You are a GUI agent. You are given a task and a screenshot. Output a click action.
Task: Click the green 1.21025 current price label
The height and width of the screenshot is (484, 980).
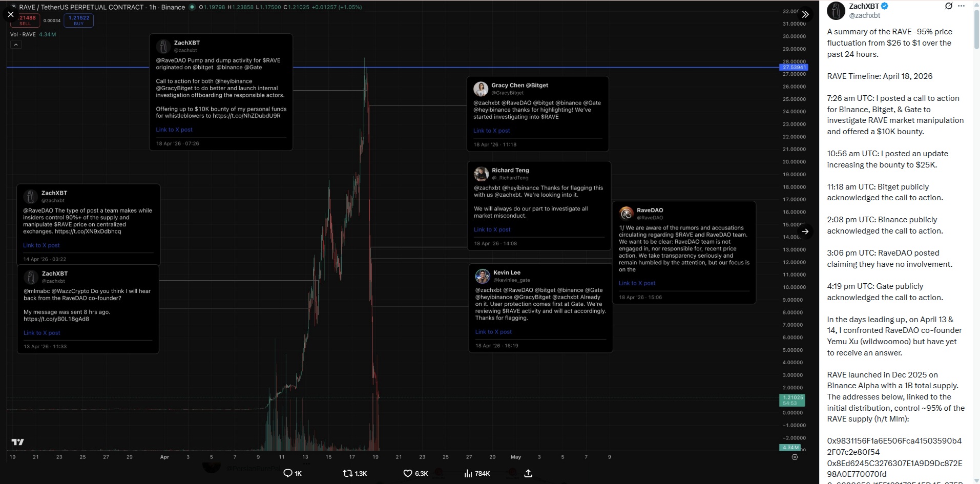coord(792,400)
